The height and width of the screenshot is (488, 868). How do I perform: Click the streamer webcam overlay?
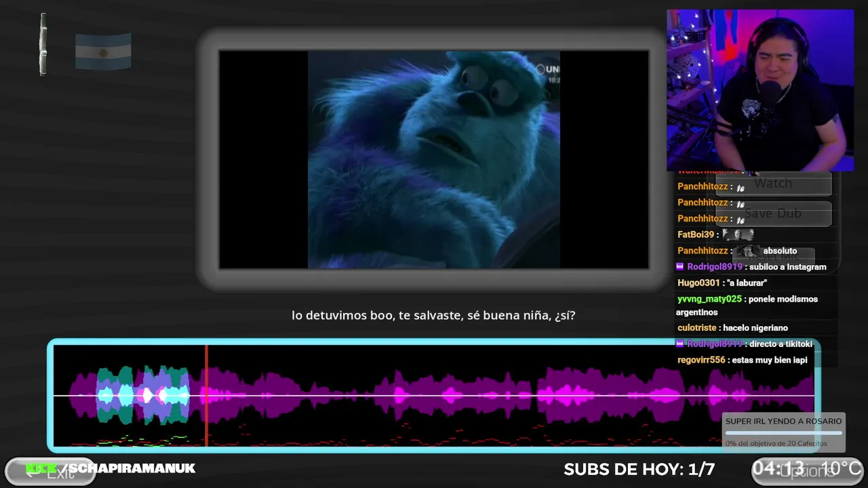pyautogui.click(x=760, y=90)
